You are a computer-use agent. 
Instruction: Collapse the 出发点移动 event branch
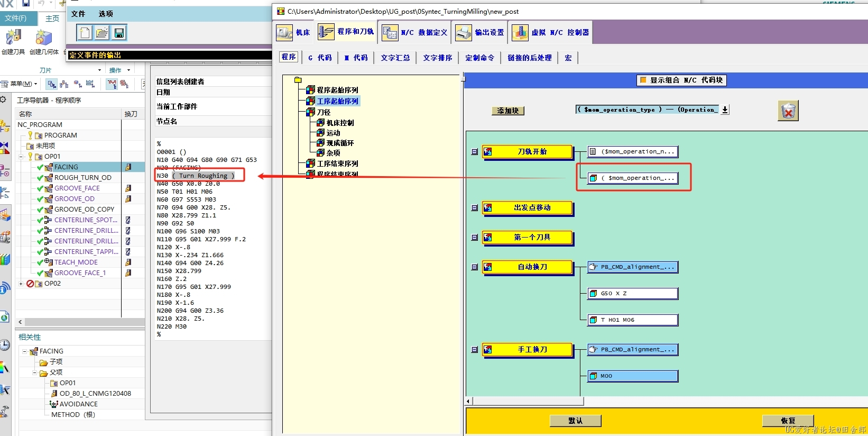(475, 208)
